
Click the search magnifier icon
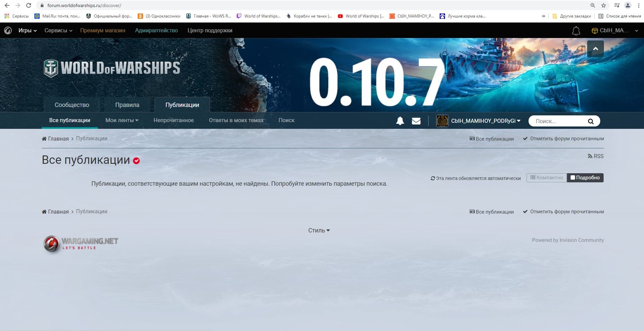pyautogui.click(x=590, y=121)
